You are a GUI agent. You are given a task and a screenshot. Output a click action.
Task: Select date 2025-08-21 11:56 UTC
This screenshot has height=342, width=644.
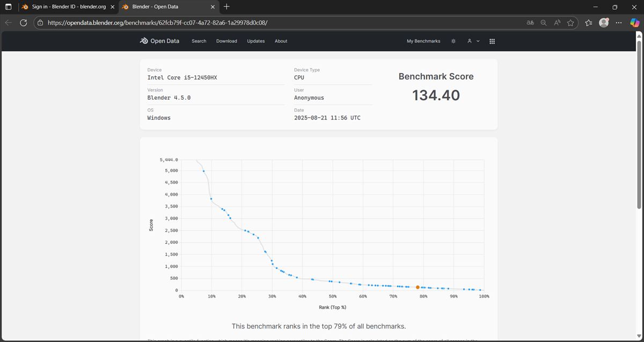(x=327, y=118)
